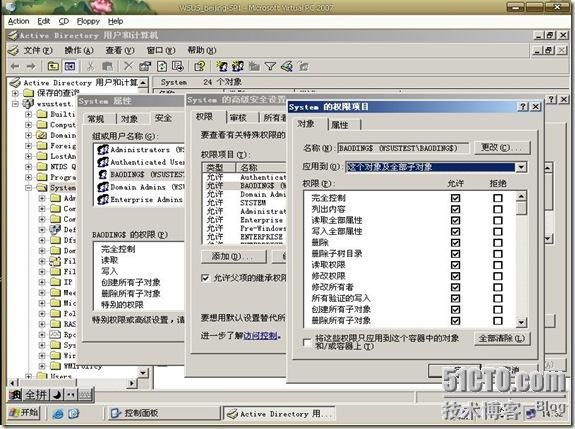Click the Create new organizational unit icon
Viewport: 575px width, 429px height.
pos(254,66)
